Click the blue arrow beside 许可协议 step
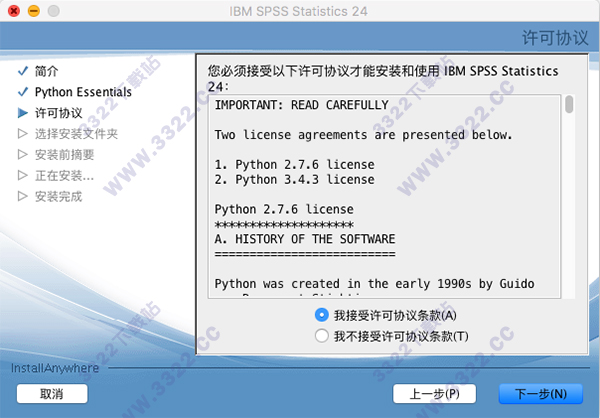 click(23, 113)
